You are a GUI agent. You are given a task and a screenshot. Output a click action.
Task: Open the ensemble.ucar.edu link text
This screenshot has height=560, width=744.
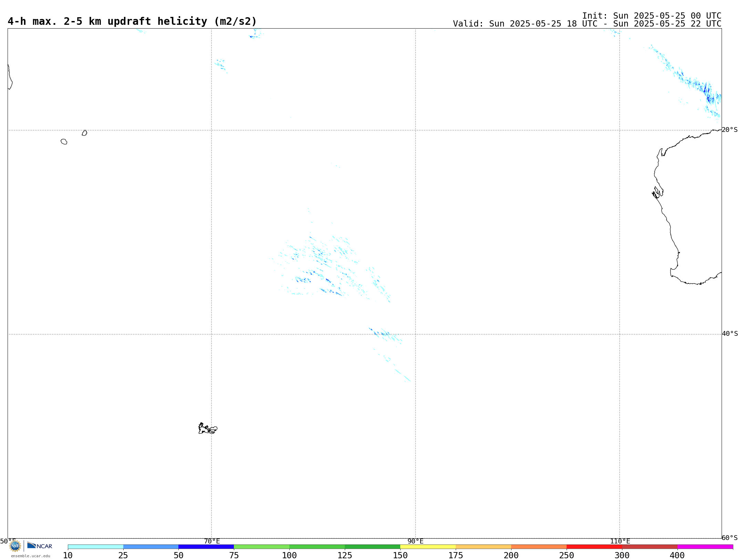[31, 556]
